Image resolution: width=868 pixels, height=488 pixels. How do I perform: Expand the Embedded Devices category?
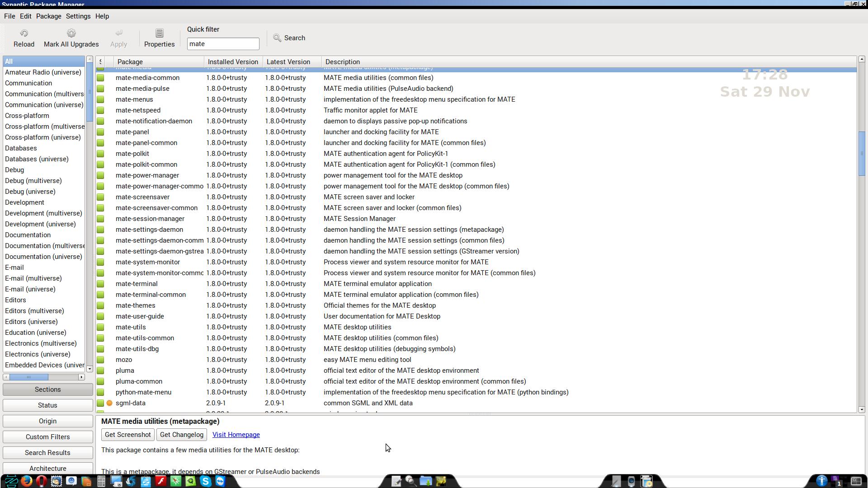pos(45,365)
